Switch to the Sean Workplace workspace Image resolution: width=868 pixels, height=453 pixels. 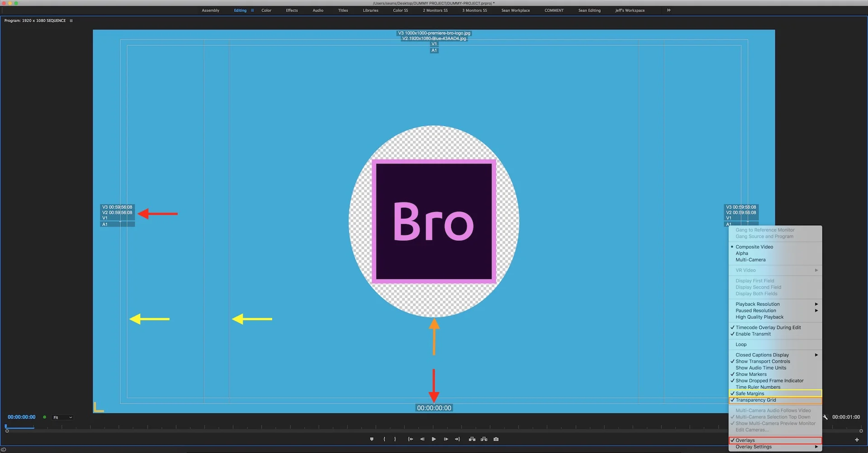click(x=515, y=10)
